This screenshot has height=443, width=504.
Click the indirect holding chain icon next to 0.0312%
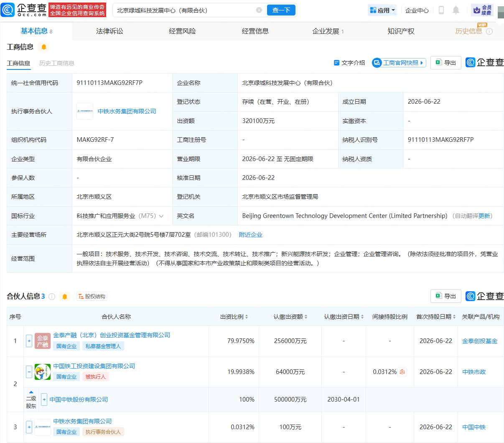402,372
